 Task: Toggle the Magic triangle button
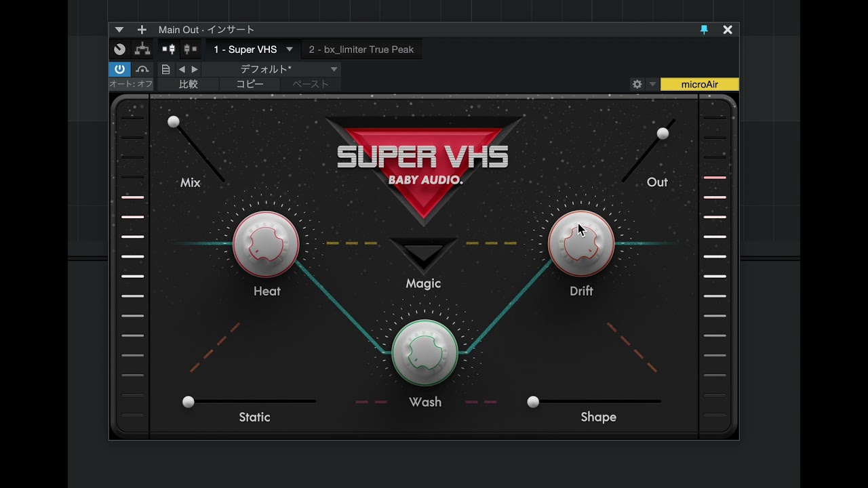tap(423, 255)
